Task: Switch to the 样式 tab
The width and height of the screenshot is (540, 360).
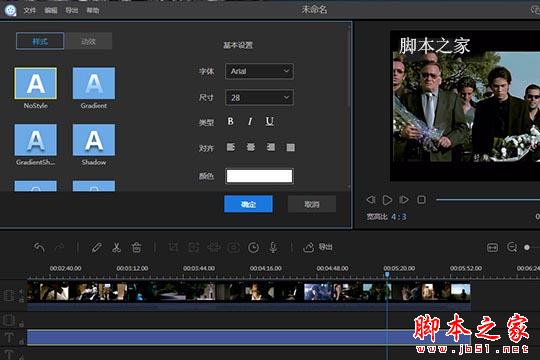Action: click(40, 41)
